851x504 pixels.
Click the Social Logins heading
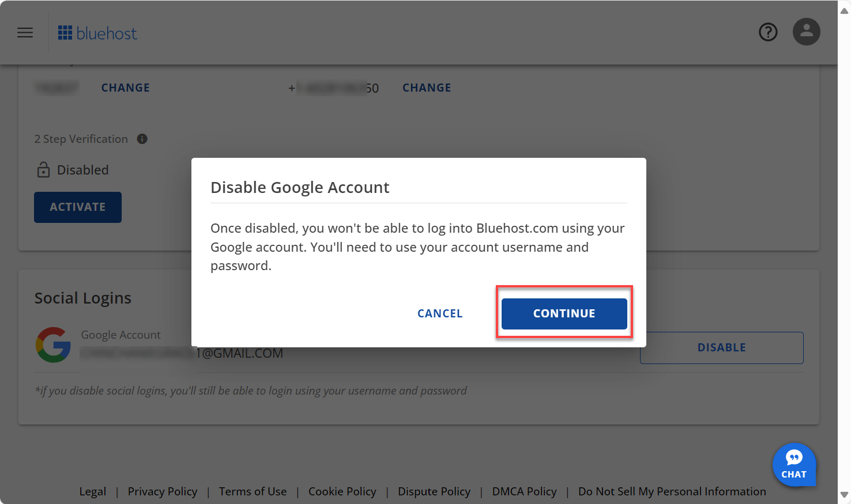coord(83,298)
